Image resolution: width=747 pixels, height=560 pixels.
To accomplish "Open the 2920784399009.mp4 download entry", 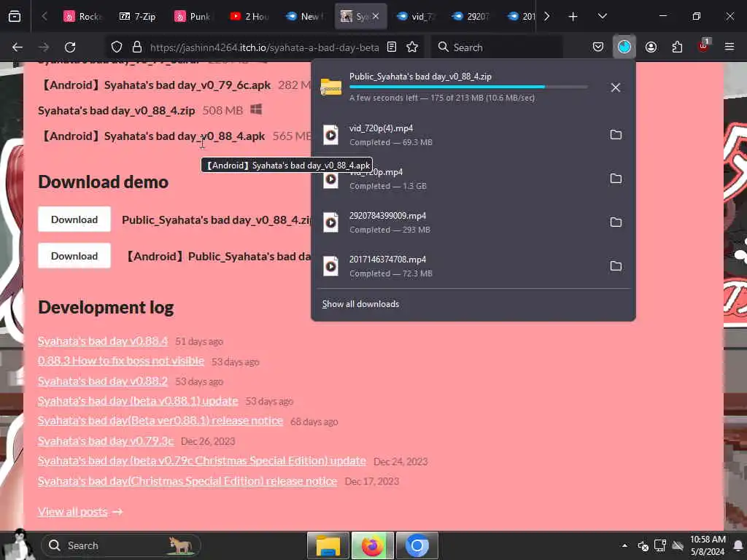I will (x=457, y=222).
